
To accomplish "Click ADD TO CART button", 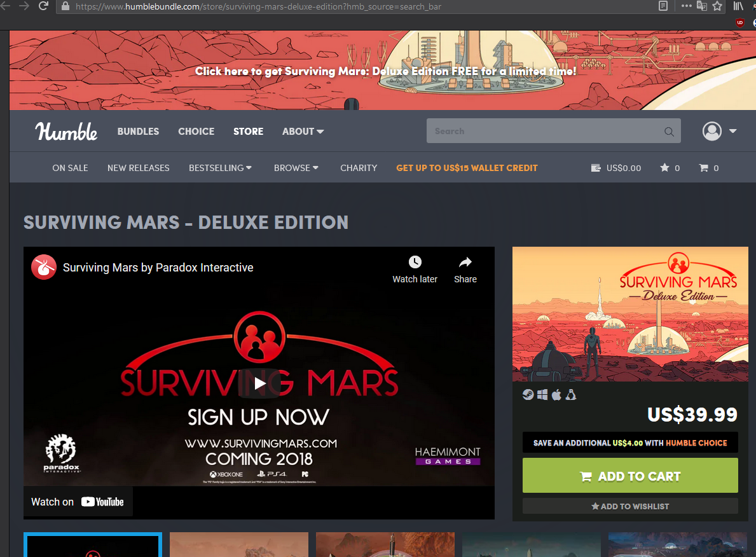I will (x=630, y=476).
